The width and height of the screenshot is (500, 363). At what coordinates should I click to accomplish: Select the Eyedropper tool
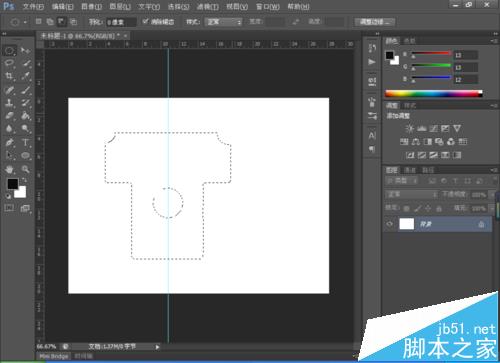click(x=25, y=76)
